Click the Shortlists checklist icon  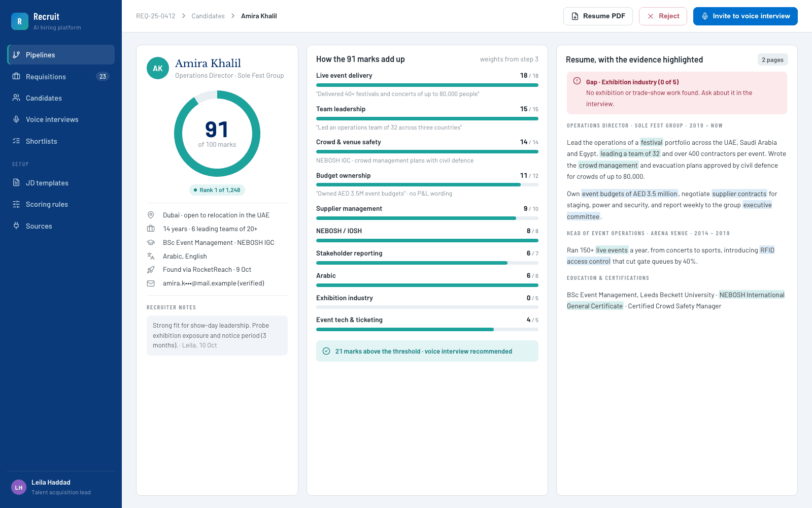point(16,141)
